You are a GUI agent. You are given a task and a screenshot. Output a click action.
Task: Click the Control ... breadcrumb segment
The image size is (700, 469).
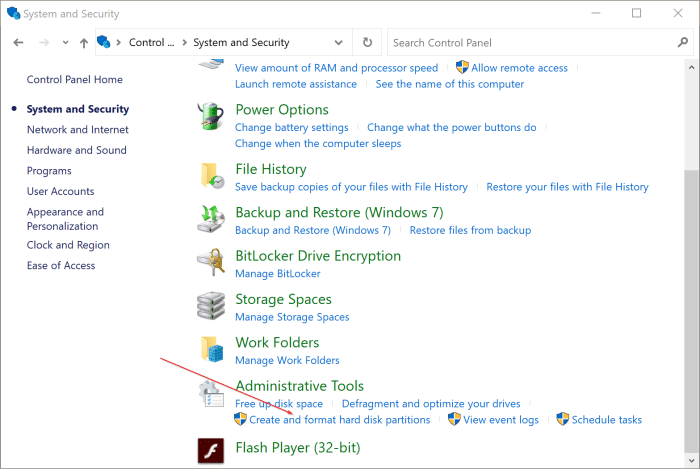coord(151,42)
